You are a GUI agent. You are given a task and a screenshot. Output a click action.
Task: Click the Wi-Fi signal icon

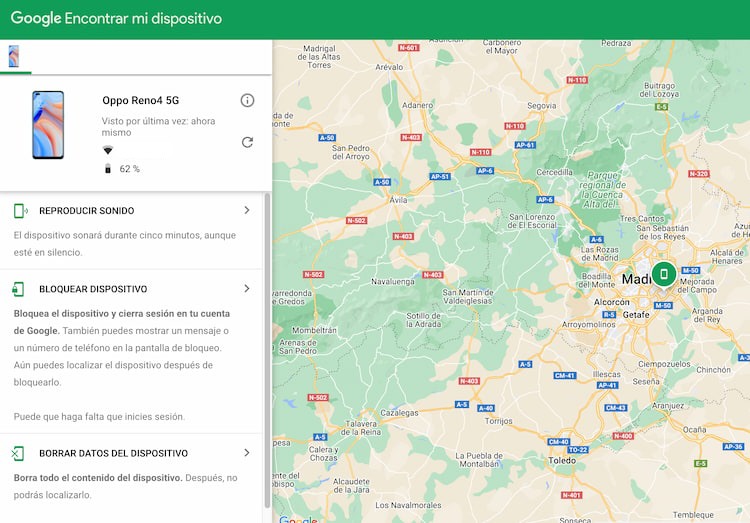(x=108, y=150)
